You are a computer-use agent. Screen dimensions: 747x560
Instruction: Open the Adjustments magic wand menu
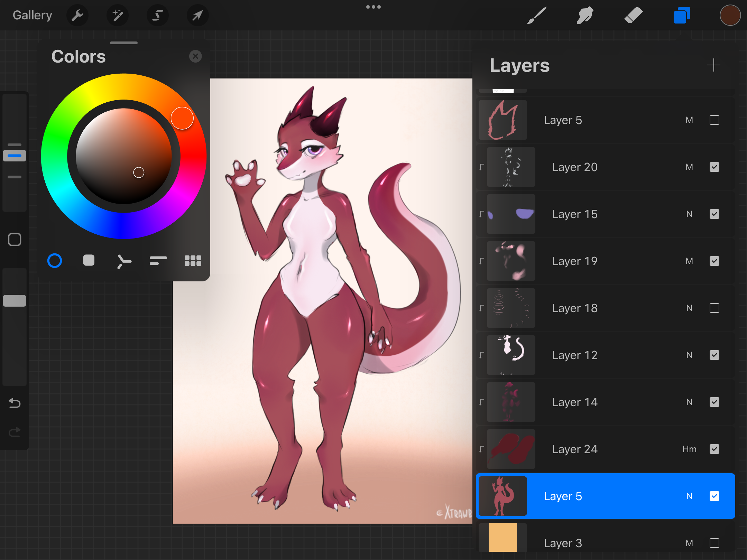118,15
